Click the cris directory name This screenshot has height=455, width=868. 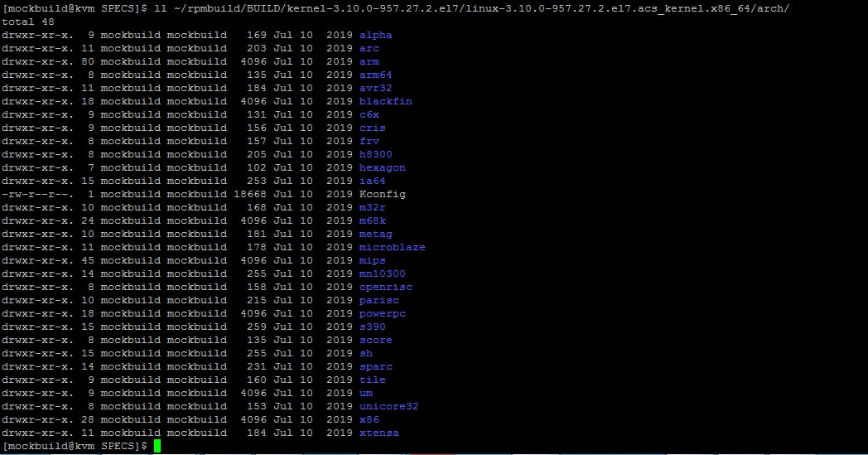point(372,128)
